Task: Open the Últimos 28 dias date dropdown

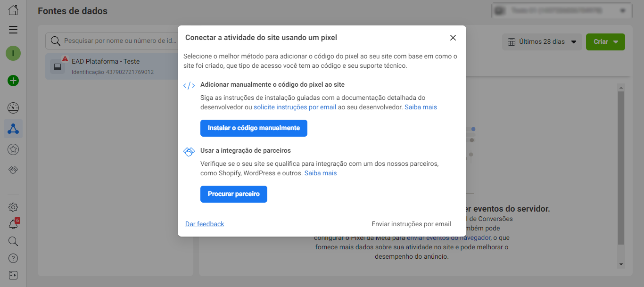Action: click(542, 41)
